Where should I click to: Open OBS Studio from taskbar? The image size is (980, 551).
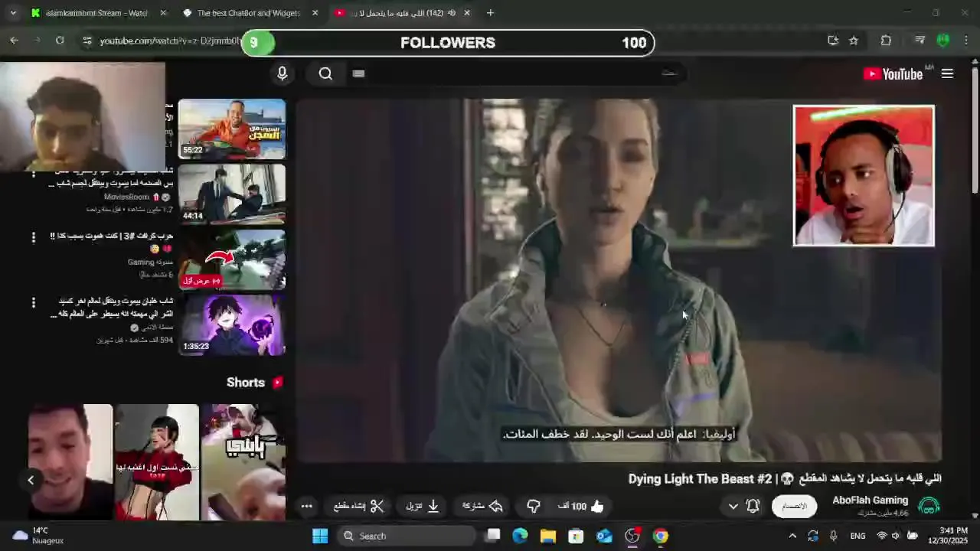(x=632, y=536)
